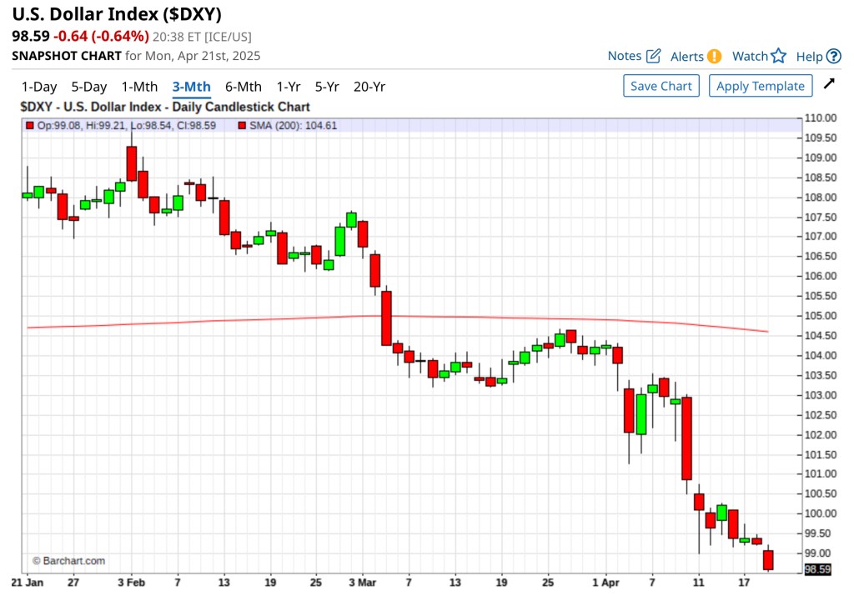Screen dimensions: 854x616
Task: Click the Notes pencil icon
Action: coord(653,56)
